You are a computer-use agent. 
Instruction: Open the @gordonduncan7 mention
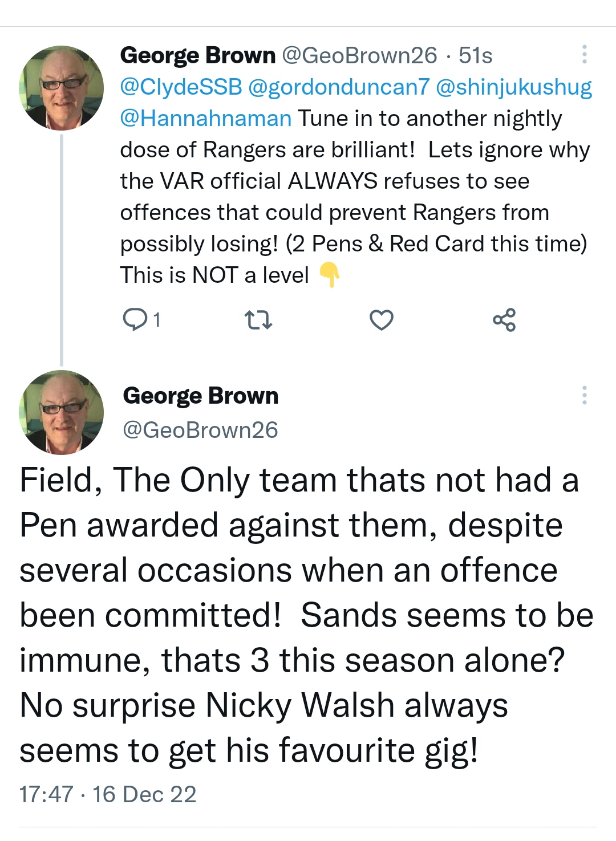click(x=339, y=87)
